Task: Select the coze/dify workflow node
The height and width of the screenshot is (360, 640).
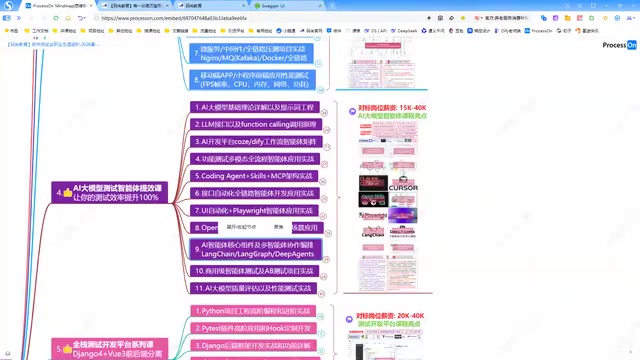Action: pyautogui.click(x=256, y=142)
